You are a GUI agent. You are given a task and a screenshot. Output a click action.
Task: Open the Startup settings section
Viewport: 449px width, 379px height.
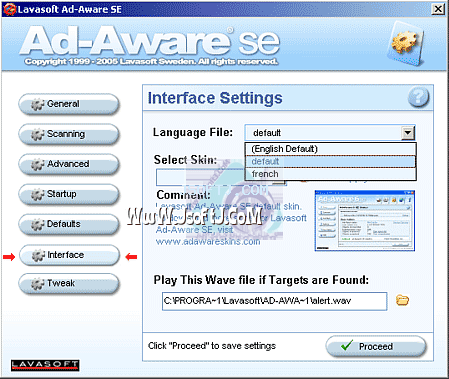pos(69,194)
